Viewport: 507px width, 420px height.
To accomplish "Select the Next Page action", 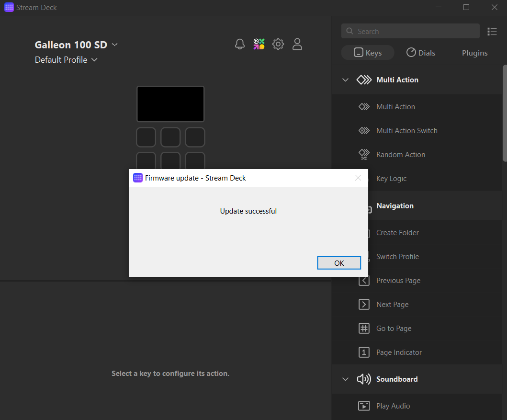I will [x=393, y=304].
